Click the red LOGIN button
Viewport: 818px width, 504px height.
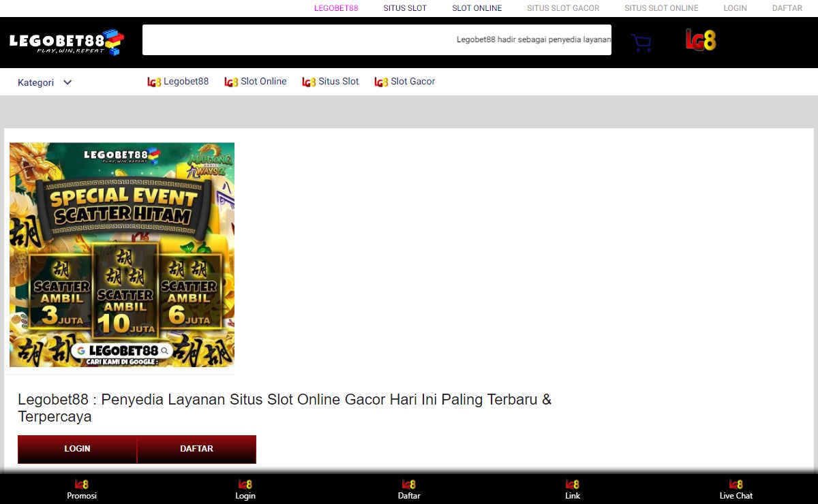click(x=77, y=449)
